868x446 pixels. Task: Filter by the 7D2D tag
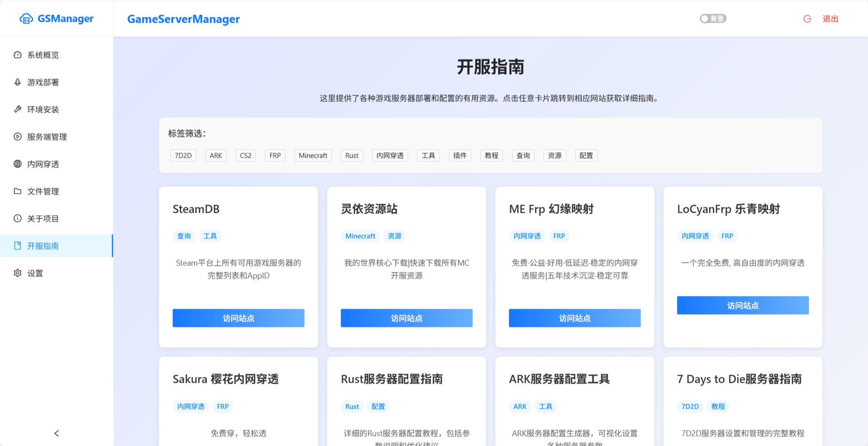coord(183,155)
